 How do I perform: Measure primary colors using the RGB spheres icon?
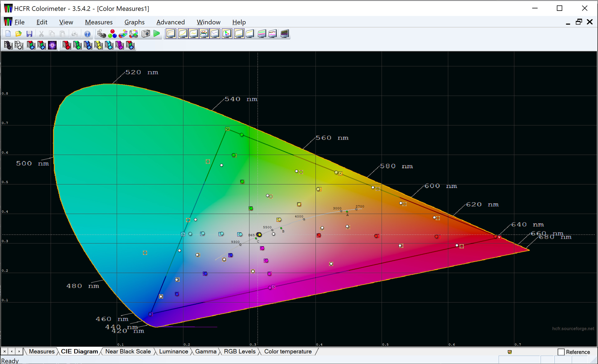112,34
